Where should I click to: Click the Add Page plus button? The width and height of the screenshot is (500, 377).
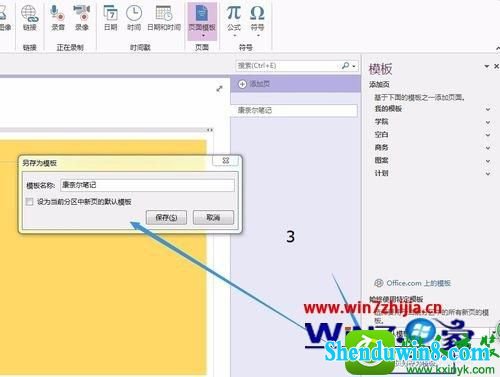point(242,84)
